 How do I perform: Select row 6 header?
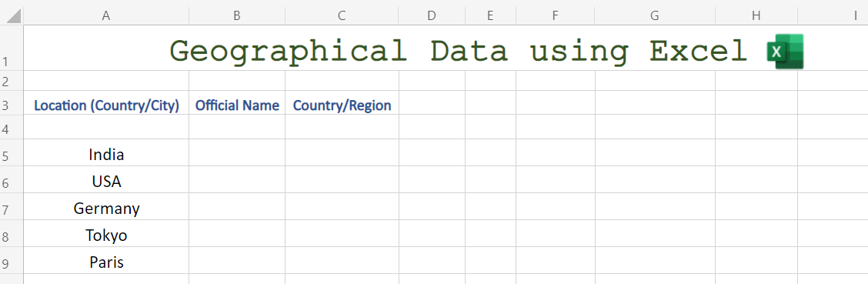tap(12, 179)
